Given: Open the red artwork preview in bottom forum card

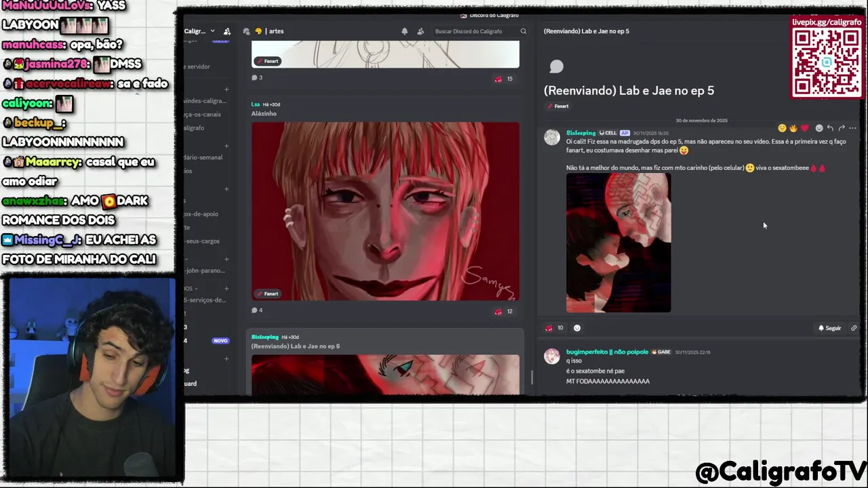Looking at the screenshot, I should click(x=385, y=374).
